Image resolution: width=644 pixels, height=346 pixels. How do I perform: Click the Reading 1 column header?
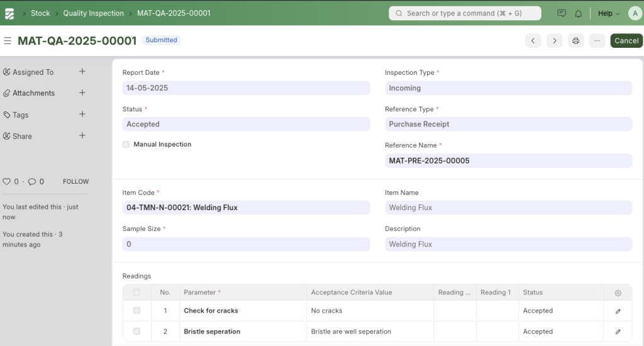pos(497,292)
